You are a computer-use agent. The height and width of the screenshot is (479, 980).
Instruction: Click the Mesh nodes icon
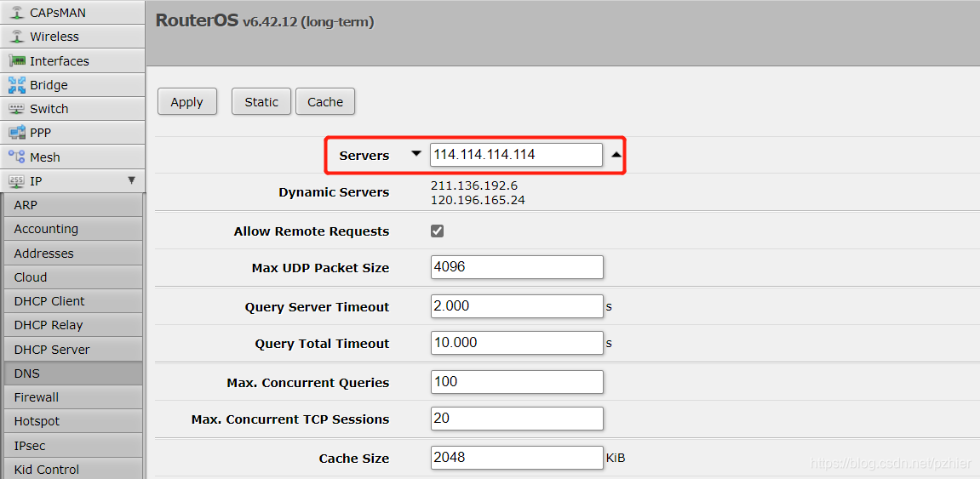click(18, 157)
